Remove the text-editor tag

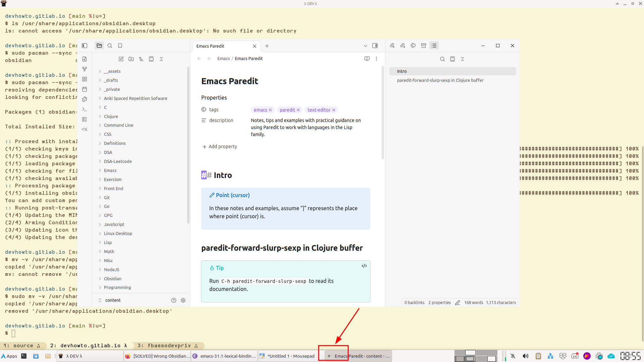tap(334, 110)
